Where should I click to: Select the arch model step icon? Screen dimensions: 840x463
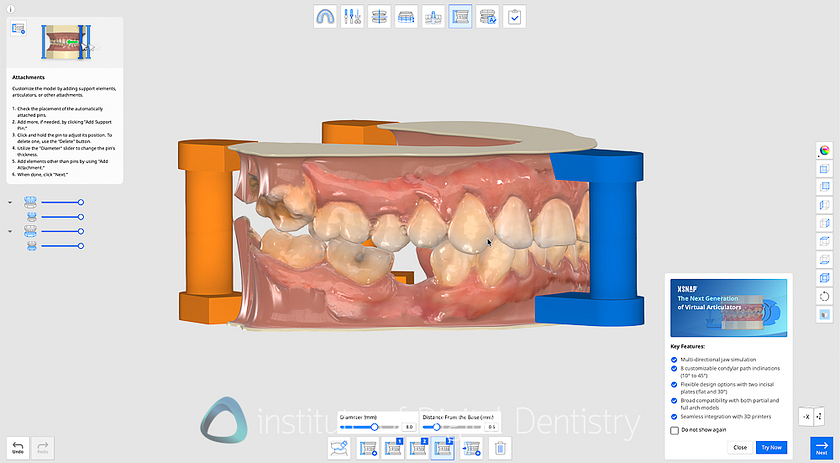[x=325, y=16]
